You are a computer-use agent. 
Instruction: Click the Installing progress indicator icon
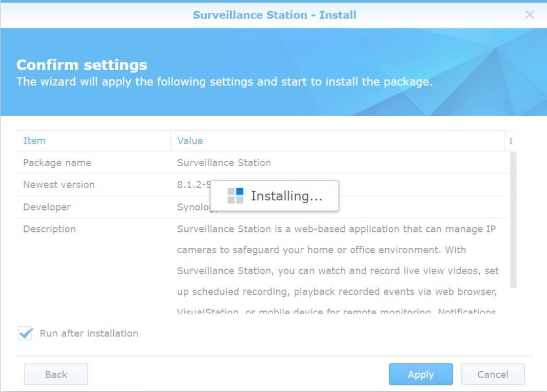235,195
